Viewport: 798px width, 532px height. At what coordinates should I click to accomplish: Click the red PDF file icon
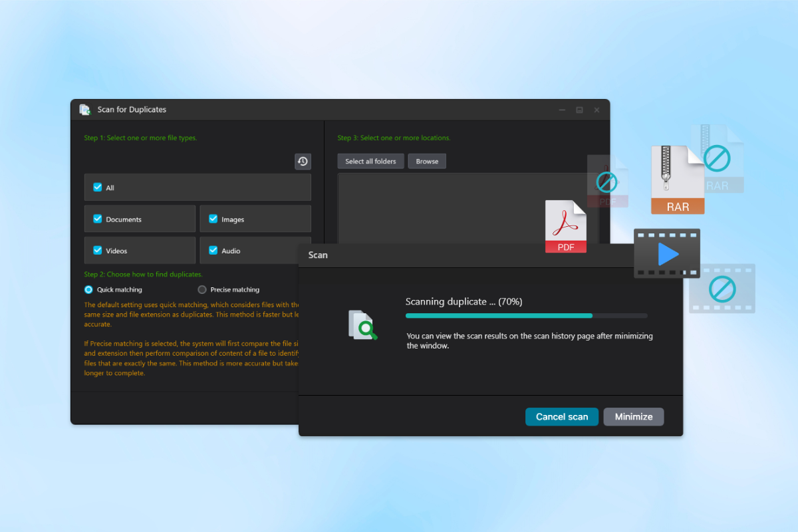pyautogui.click(x=566, y=227)
